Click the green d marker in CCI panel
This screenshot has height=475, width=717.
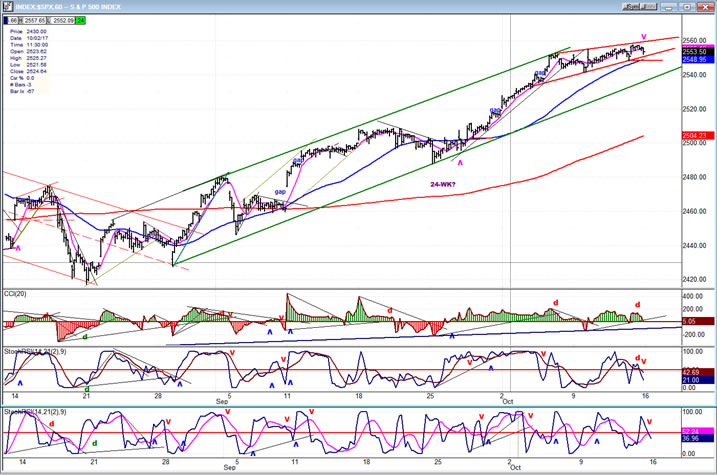point(84,337)
